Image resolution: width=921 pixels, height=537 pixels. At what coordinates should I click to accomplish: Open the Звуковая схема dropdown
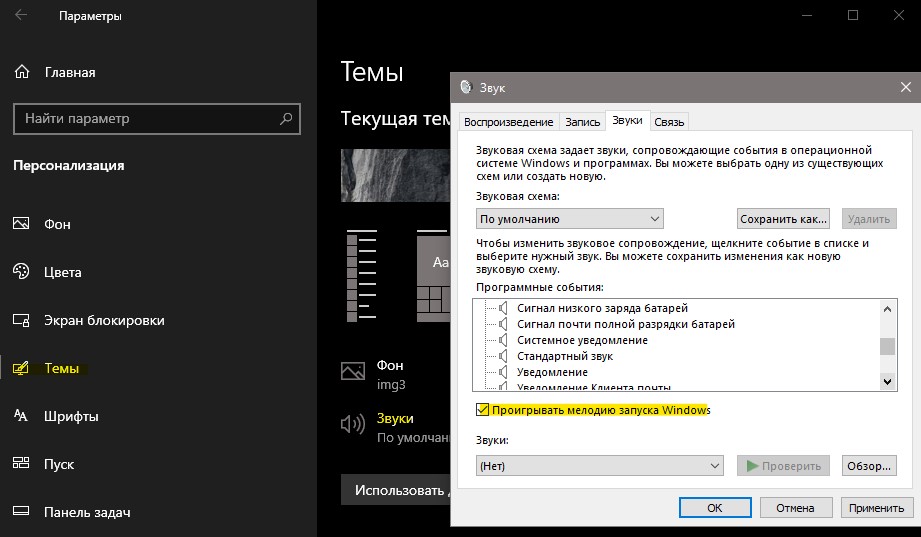pos(570,219)
